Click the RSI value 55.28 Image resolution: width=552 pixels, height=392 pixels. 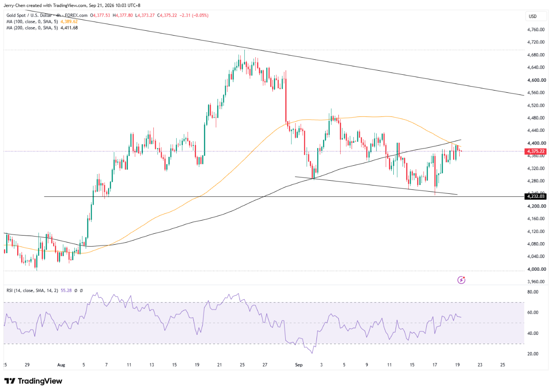pyautogui.click(x=66, y=290)
